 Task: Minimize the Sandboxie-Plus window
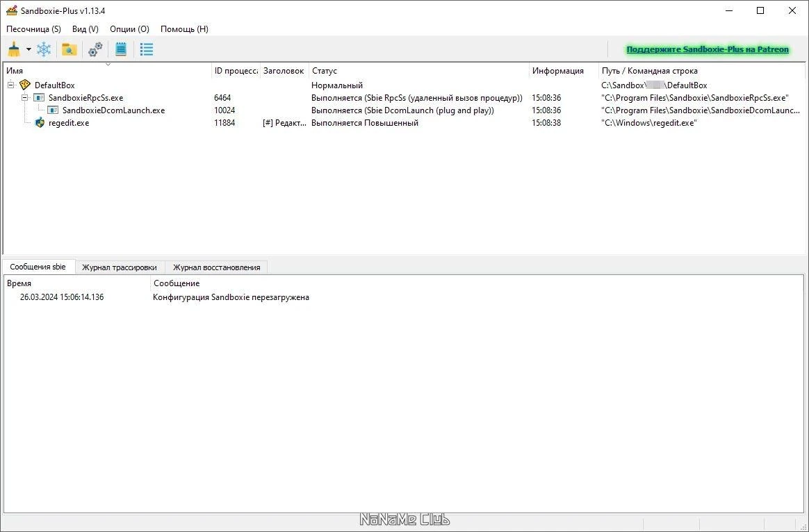tap(728, 10)
